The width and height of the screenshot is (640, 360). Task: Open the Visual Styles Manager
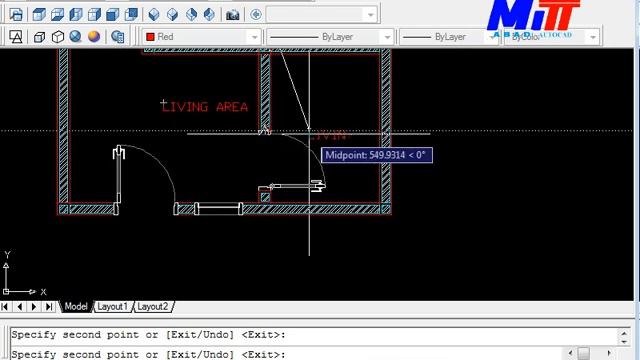coord(118,37)
